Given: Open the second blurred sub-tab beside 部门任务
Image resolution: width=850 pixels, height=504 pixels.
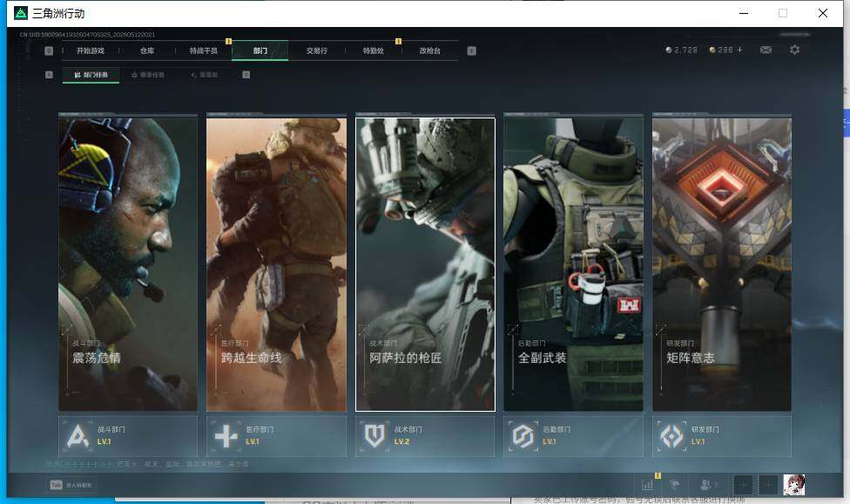Looking at the screenshot, I should 148,75.
